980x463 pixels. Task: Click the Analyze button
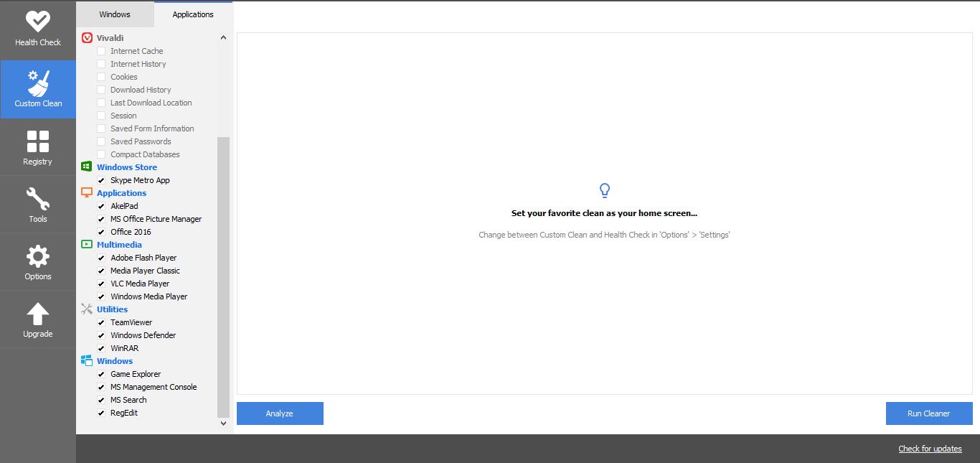click(x=280, y=413)
